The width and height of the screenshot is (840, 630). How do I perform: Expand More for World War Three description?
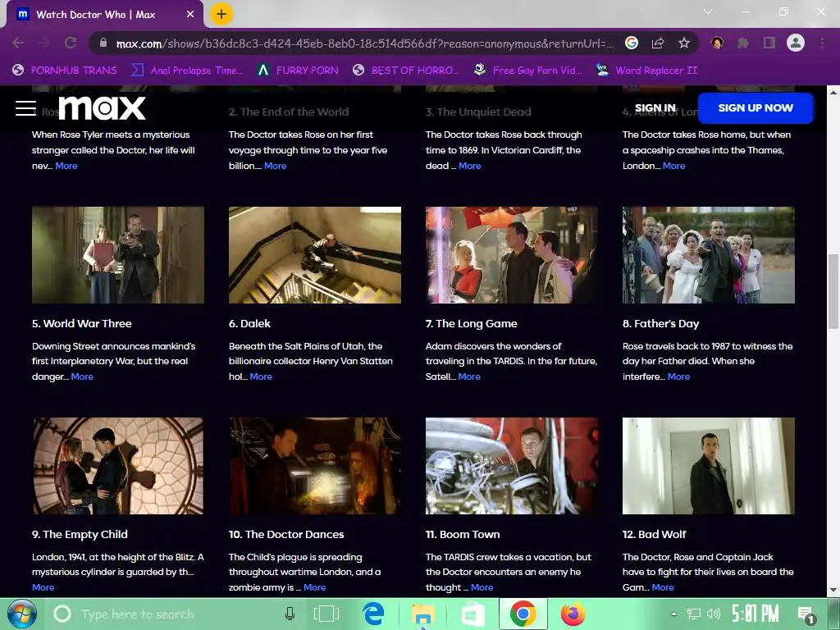click(x=82, y=377)
